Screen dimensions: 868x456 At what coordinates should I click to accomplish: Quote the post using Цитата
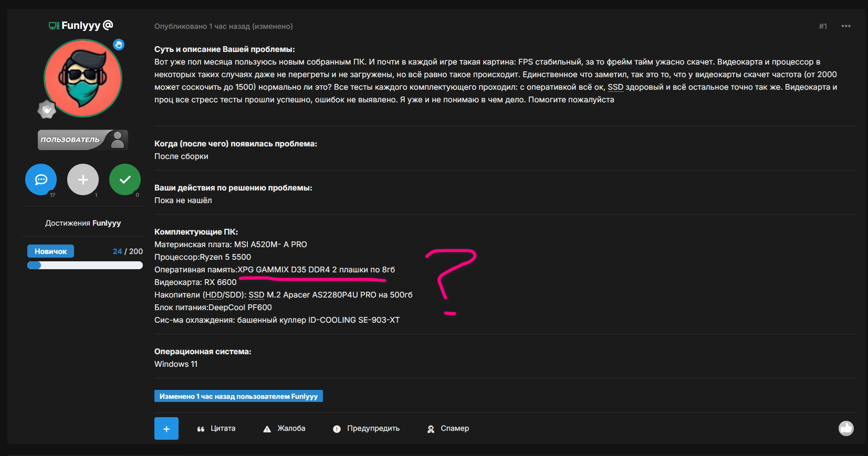216,429
